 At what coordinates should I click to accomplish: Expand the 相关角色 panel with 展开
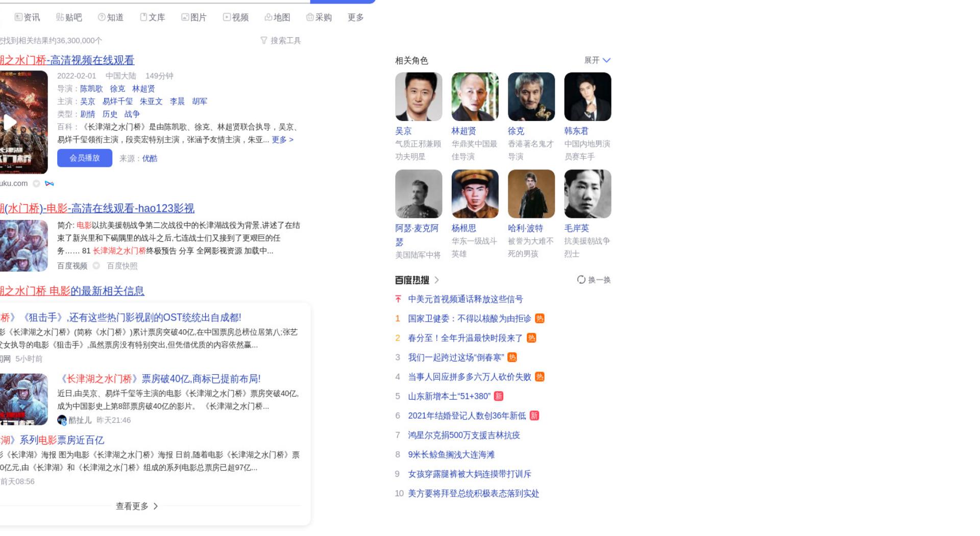(x=597, y=60)
